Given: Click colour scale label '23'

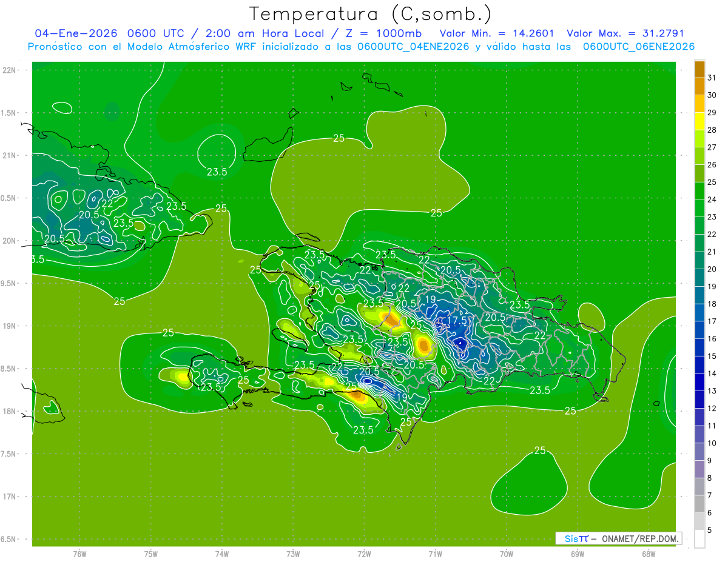Looking at the screenshot, I should [712, 217].
